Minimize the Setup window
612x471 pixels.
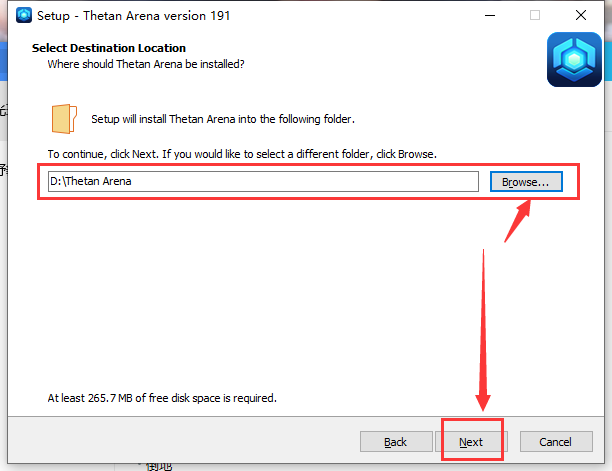tap(490, 15)
